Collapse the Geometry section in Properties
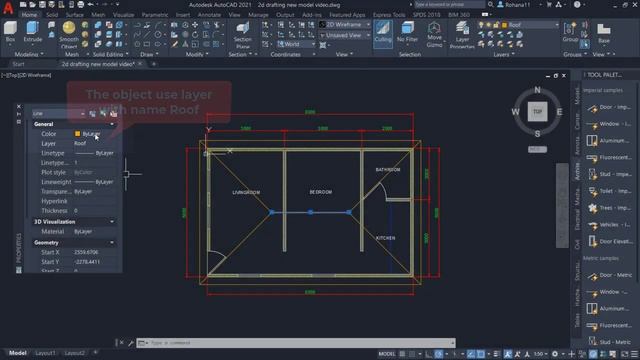 pos(112,242)
